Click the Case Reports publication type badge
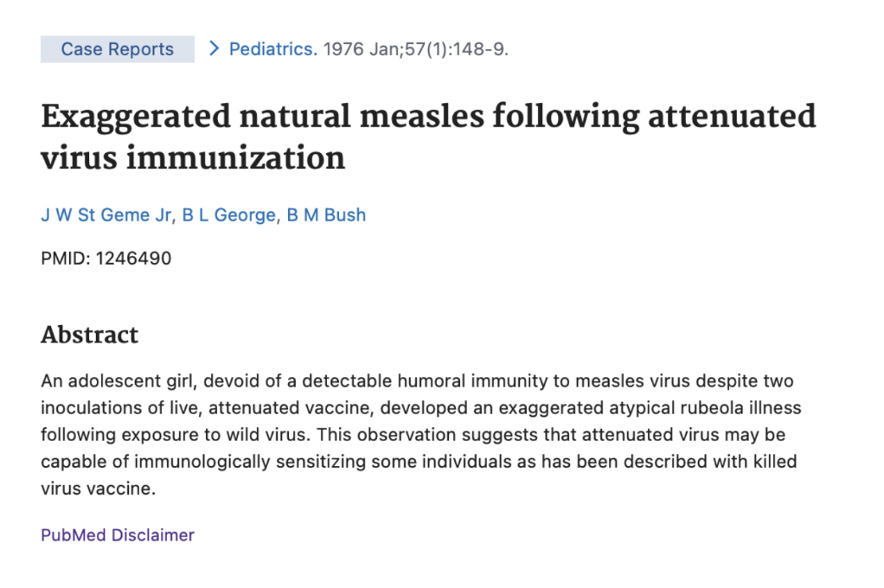 118,49
